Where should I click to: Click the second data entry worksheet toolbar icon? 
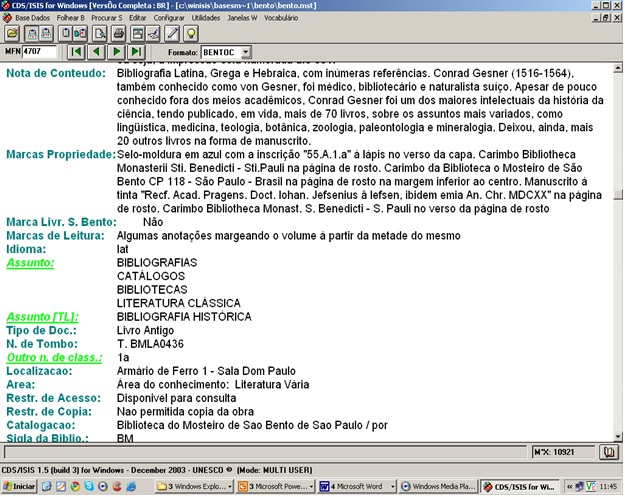(46, 33)
